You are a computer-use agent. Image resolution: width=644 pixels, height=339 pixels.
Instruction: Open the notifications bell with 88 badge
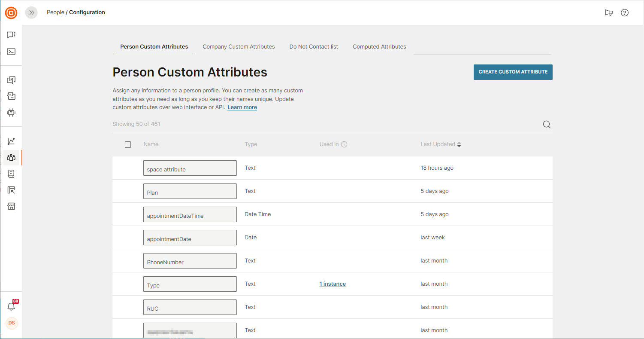click(x=11, y=306)
